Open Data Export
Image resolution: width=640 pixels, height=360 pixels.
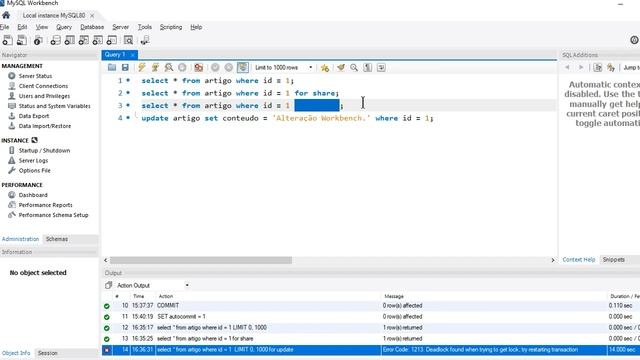[33, 116]
